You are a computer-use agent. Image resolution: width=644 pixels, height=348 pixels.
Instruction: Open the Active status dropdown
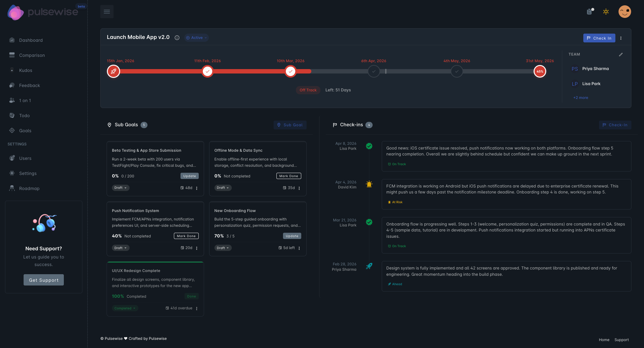pyautogui.click(x=196, y=37)
